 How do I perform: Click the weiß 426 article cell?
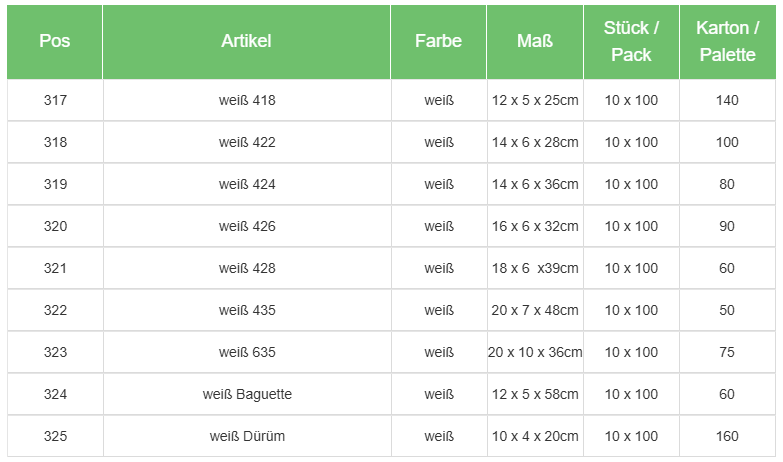tap(247, 226)
